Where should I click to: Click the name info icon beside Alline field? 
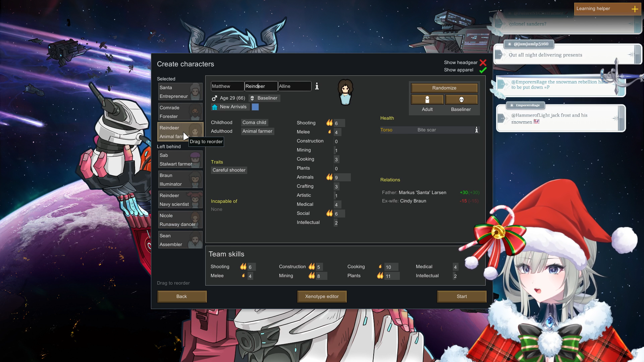pyautogui.click(x=317, y=86)
